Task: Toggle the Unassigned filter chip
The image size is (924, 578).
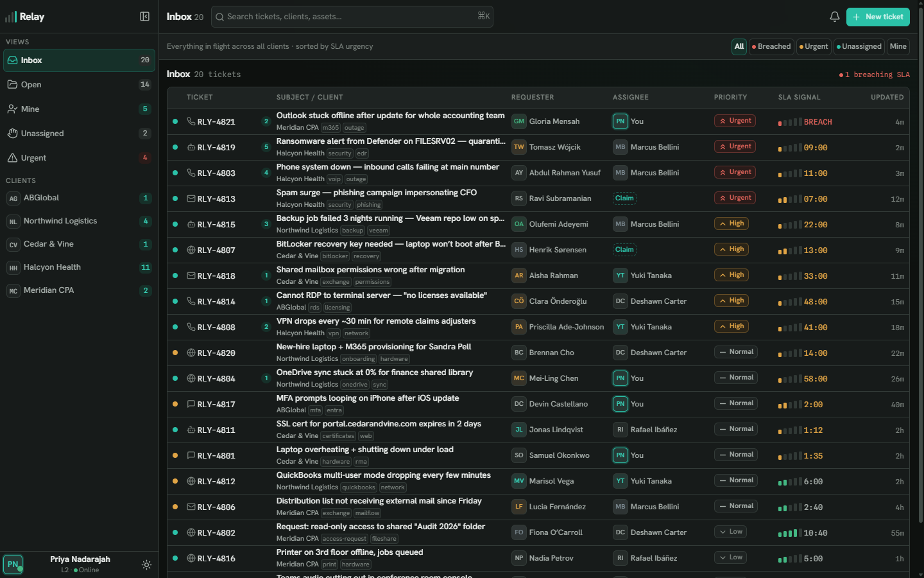Action: pos(859,46)
